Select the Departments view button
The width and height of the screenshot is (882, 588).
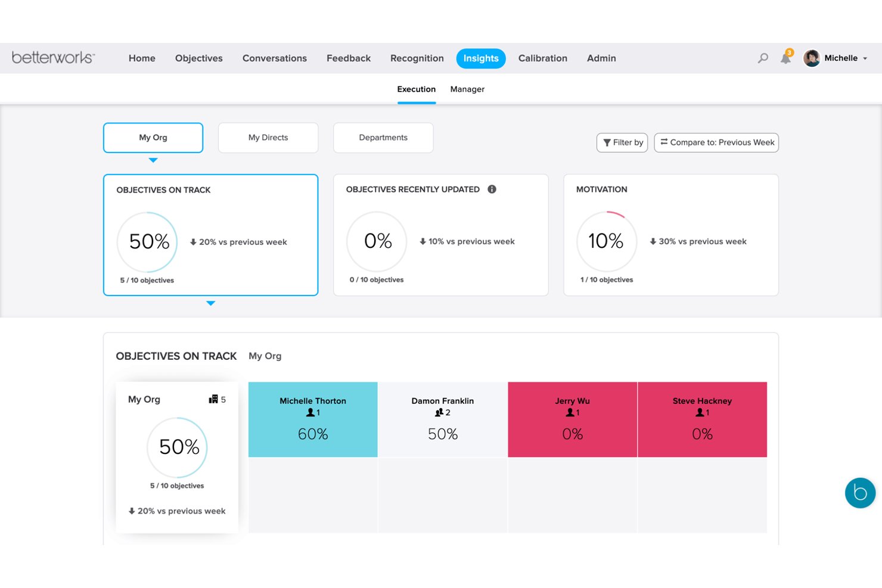(x=383, y=138)
